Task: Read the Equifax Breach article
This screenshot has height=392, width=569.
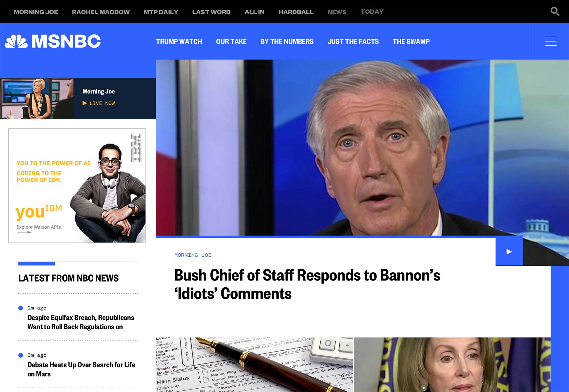Action: click(81, 322)
